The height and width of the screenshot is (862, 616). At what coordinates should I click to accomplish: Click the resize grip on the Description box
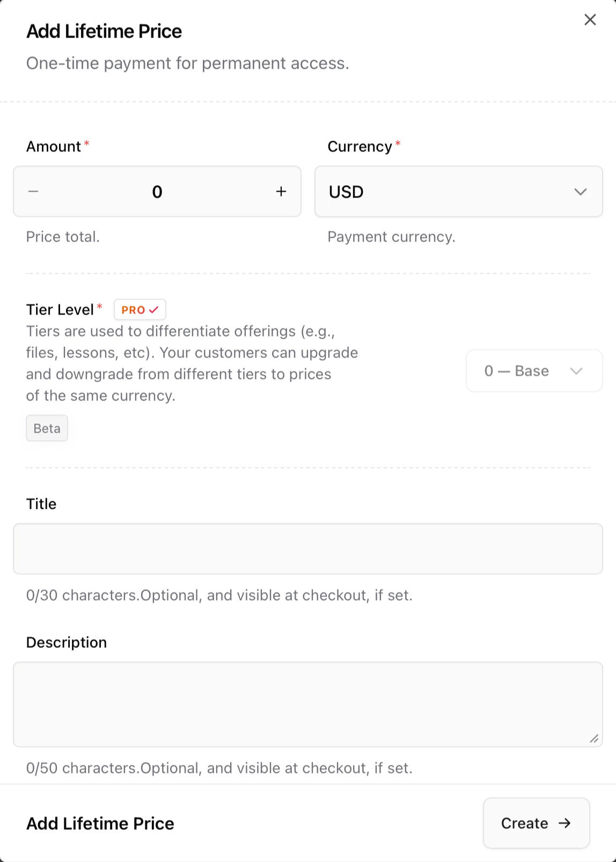click(x=595, y=739)
